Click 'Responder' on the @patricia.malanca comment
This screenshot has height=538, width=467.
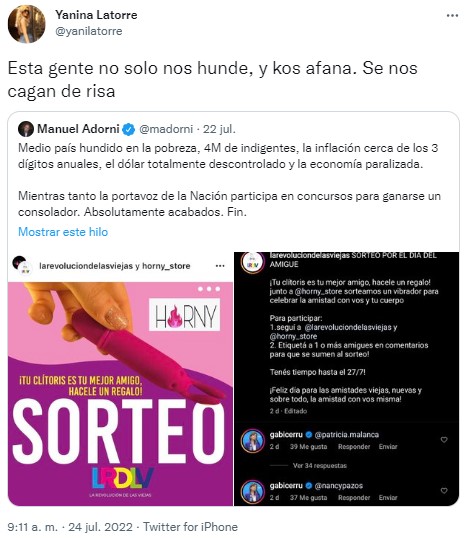[354, 447]
